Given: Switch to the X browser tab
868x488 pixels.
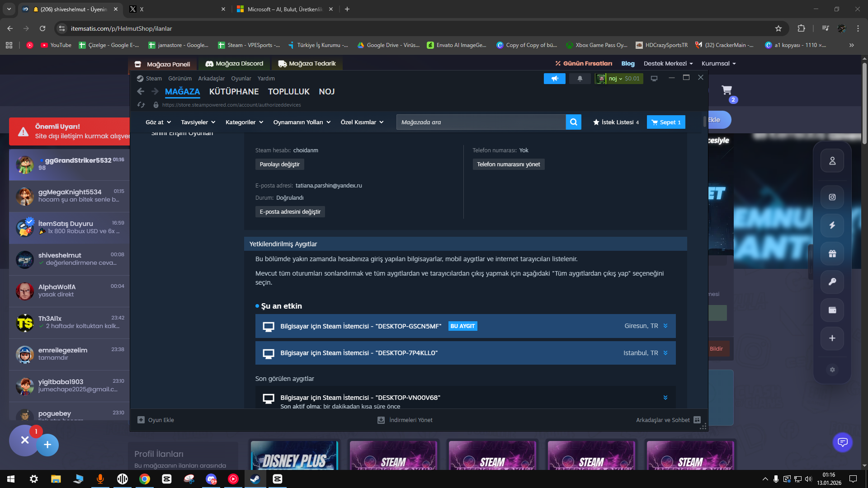Looking at the screenshot, I should [x=177, y=9].
